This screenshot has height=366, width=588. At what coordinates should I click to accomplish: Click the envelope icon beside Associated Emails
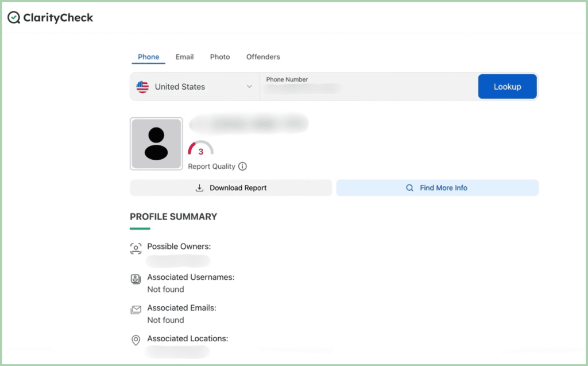(136, 309)
